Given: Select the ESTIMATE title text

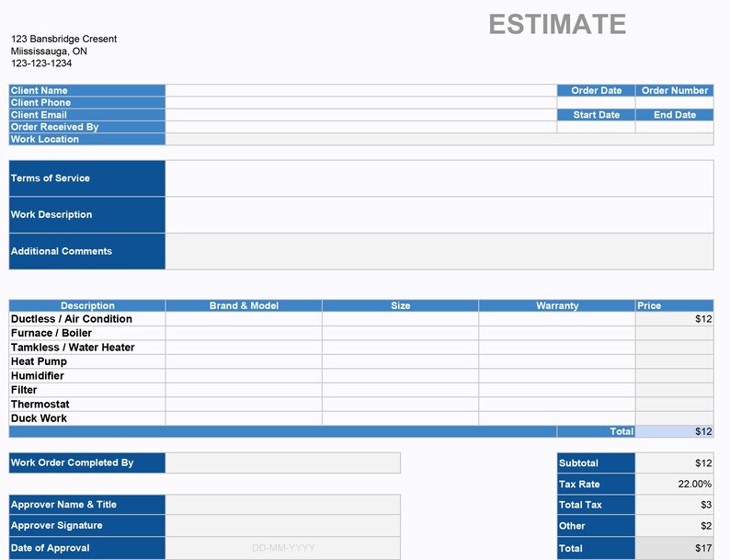Looking at the screenshot, I should point(557,24).
